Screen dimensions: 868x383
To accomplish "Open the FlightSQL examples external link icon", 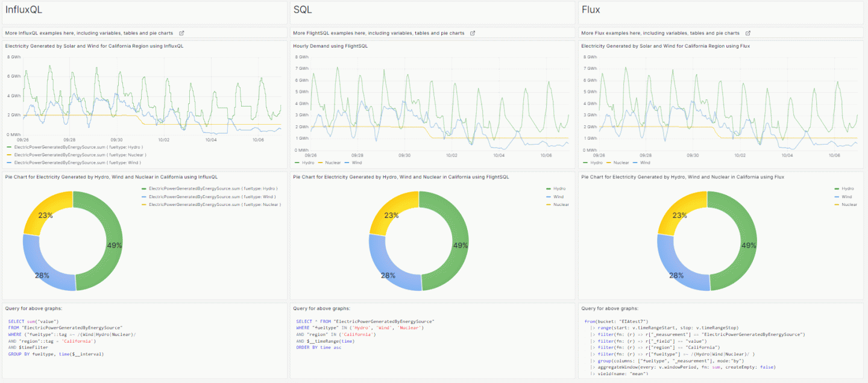I will 473,33.
